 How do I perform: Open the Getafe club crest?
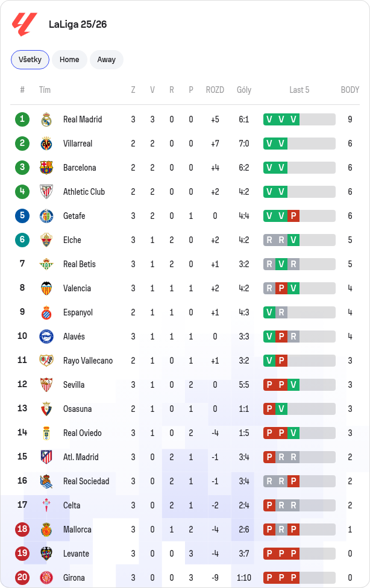pyautogui.click(x=46, y=216)
